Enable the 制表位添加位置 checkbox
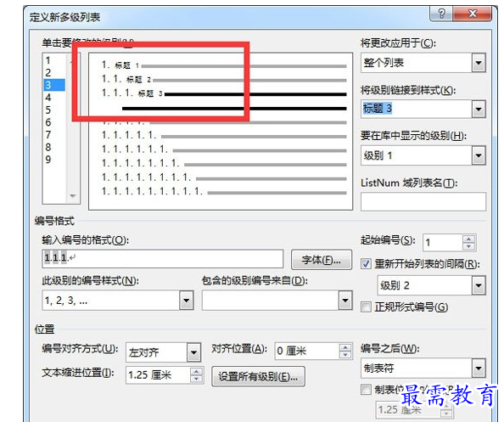The image size is (504, 422). [366, 390]
